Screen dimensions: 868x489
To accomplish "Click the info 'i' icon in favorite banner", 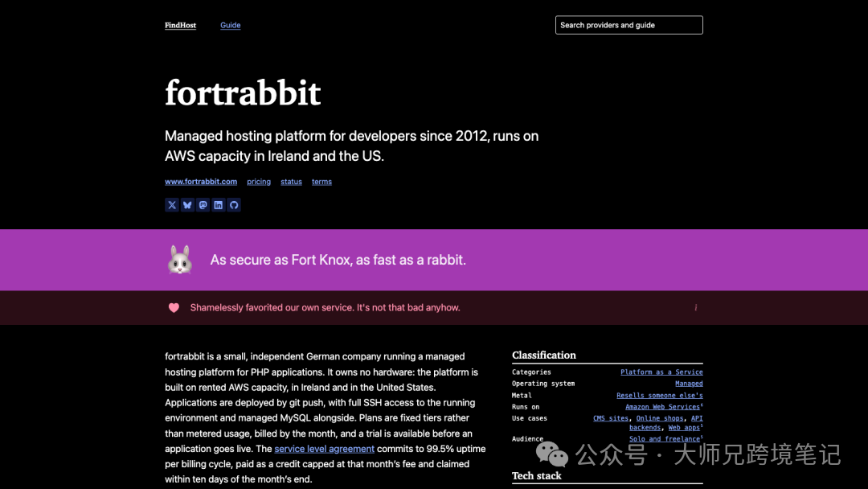I will 695,307.
